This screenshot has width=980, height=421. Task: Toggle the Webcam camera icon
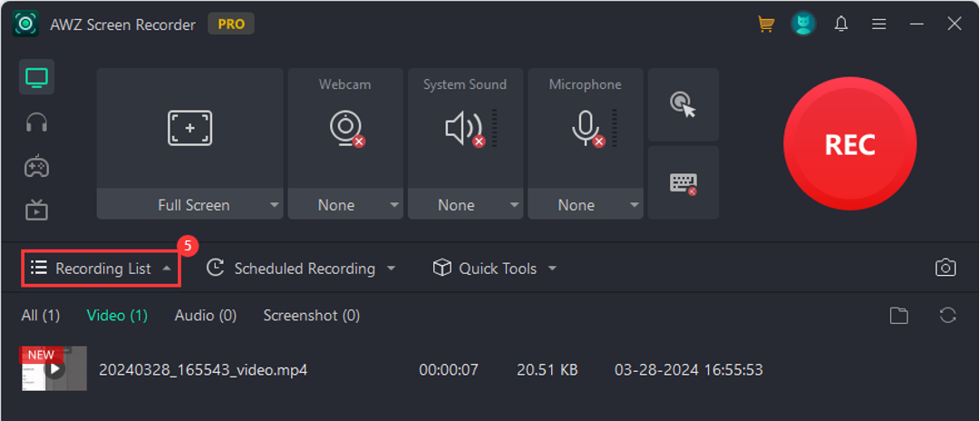click(345, 130)
